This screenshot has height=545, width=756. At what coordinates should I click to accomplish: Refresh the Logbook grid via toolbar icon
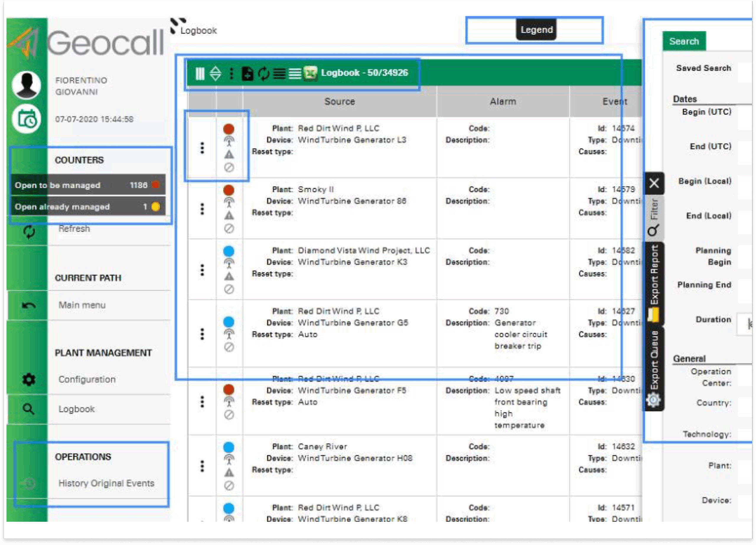[264, 73]
